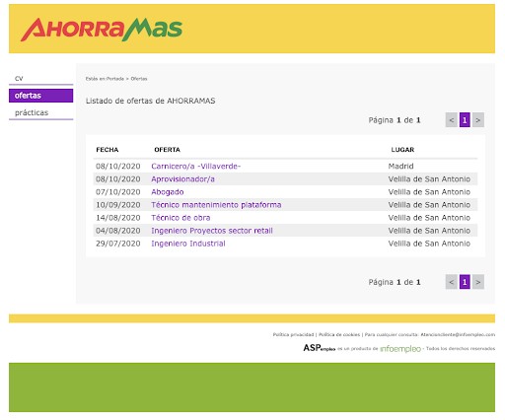The image size is (505, 420).
Task: Click the AhorraMas logo in the header
Action: pos(102,30)
